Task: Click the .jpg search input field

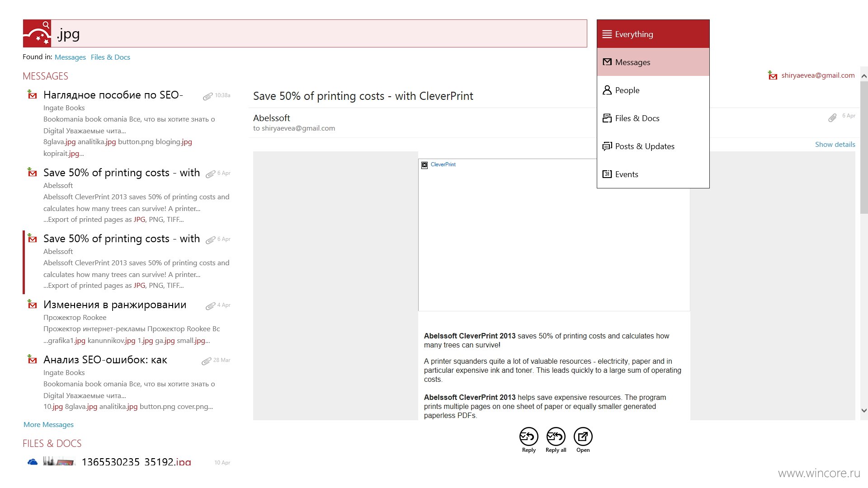Action: click(x=319, y=33)
